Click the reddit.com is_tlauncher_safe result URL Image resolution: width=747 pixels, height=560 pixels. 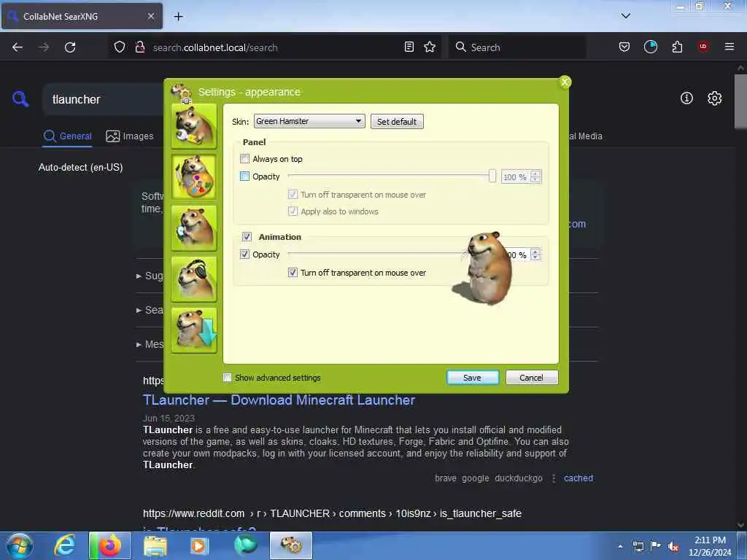tap(332, 513)
